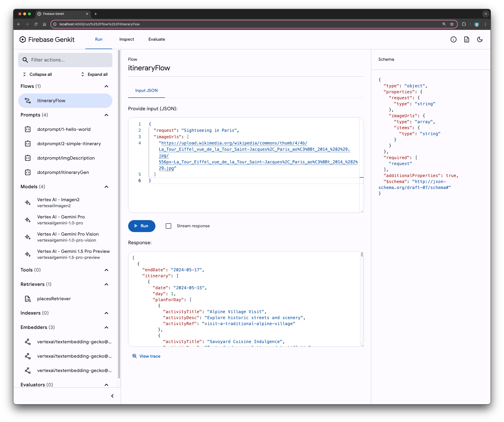Open the View trace link
504x422 pixels.
coord(146,356)
